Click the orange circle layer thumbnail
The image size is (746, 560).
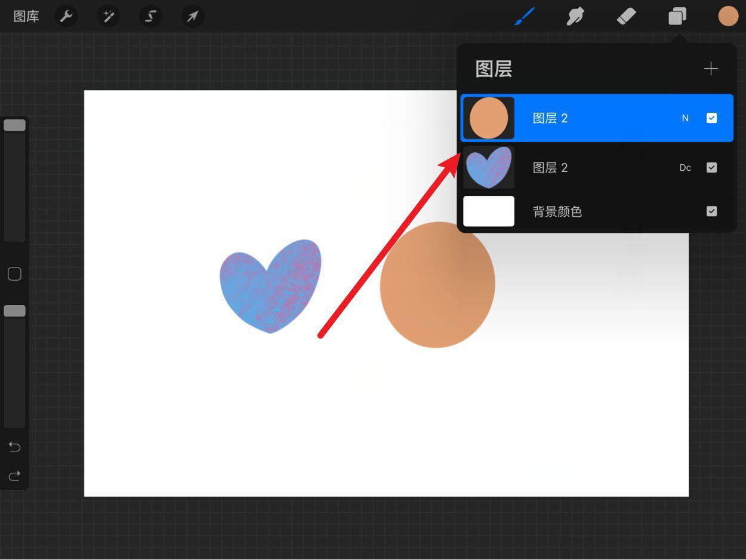pyautogui.click(x=488, y=118)
